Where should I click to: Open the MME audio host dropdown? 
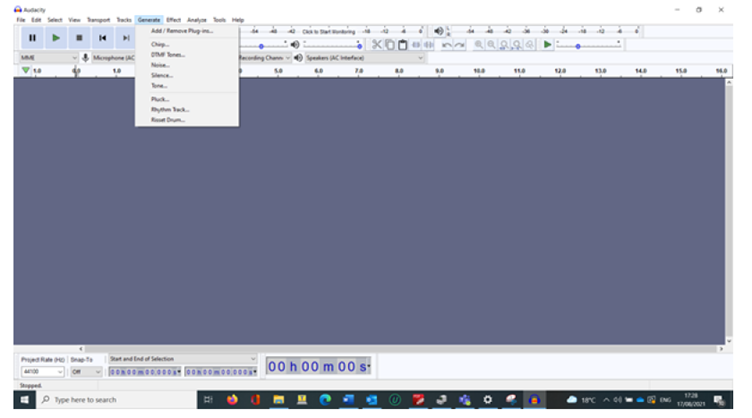(x=48, y=58)
